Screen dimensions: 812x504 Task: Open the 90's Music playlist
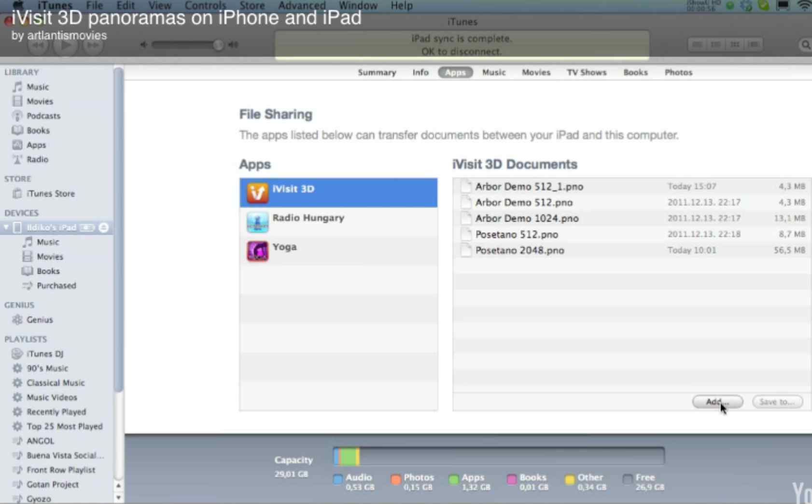coord(47,368)
